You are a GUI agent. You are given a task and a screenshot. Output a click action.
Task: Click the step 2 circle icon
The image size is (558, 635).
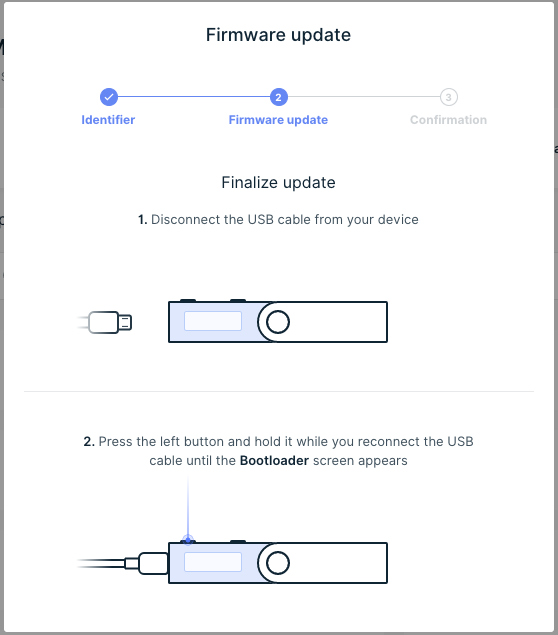279,97
